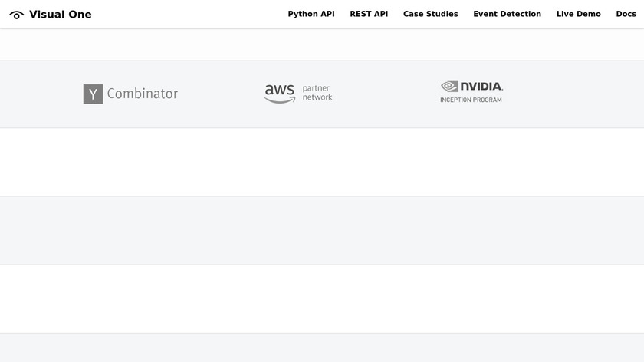Click gray space between Y Combinator and AWS logos

coord(221,94)
